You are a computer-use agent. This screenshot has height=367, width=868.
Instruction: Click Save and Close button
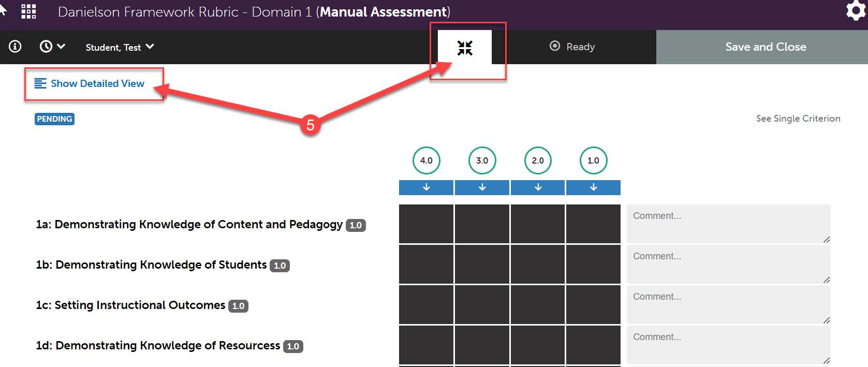tap(762, 47)
